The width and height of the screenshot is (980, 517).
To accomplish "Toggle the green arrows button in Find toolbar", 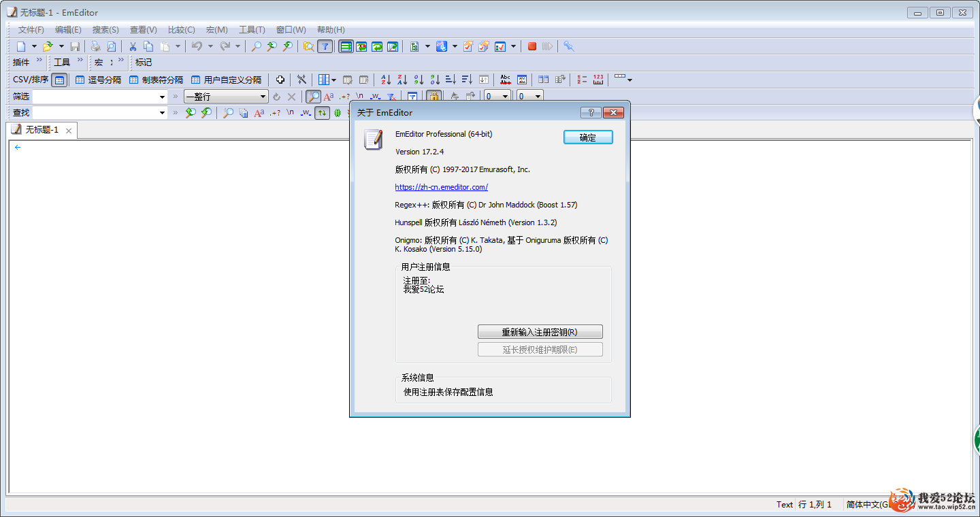I will point(322,113).
